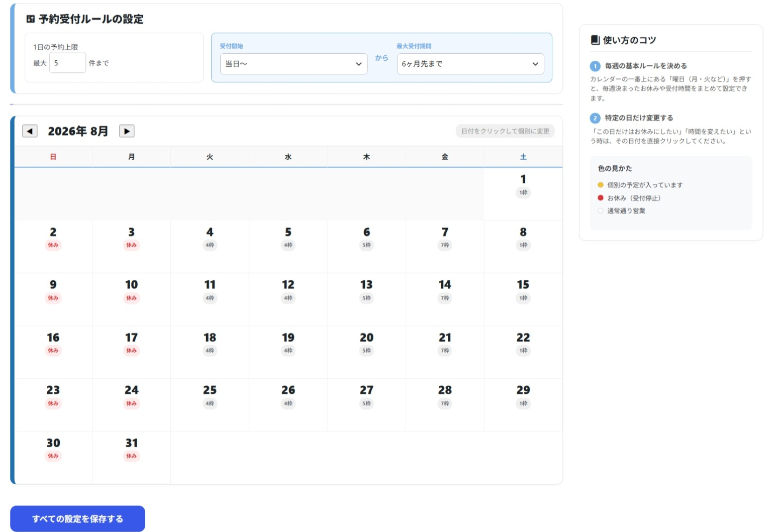Viewport: 776px width, 532px height.
Task: Open August 3 holiday date cell
Action: [x=132, y=247]
